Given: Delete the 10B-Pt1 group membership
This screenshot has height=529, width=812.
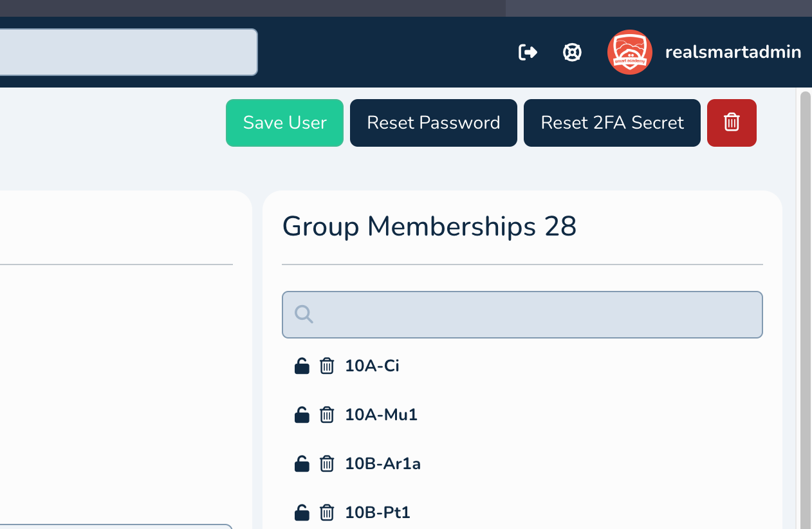Looking at the screenshot, I should click(x=327, y=512).
